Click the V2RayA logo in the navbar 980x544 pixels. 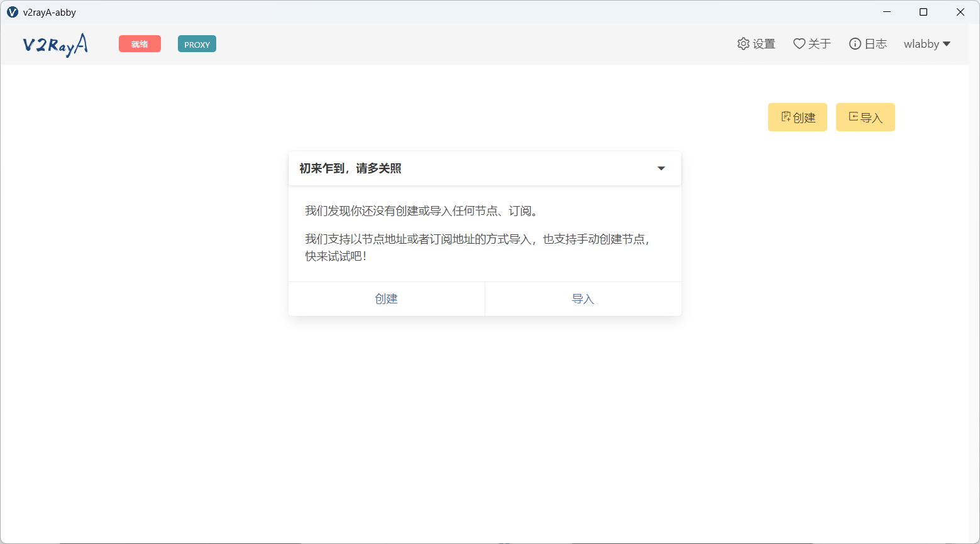click(55, 45)
